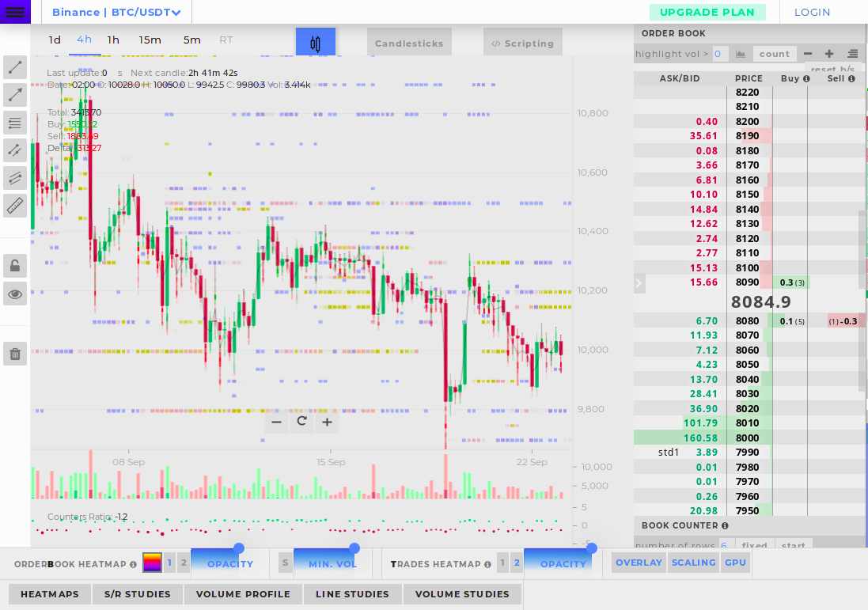The image size is (868, 610).
Task: Toggle OVERLAY option
Action: (x=639, y=563)
